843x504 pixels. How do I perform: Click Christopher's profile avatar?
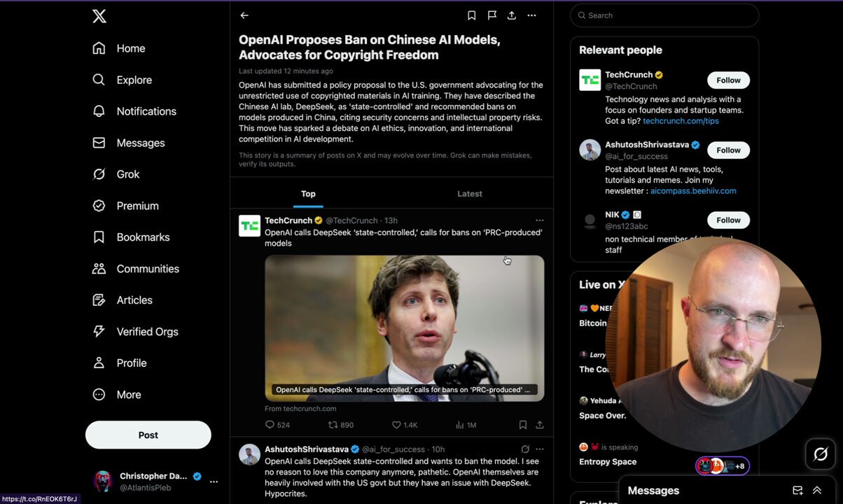103,482
